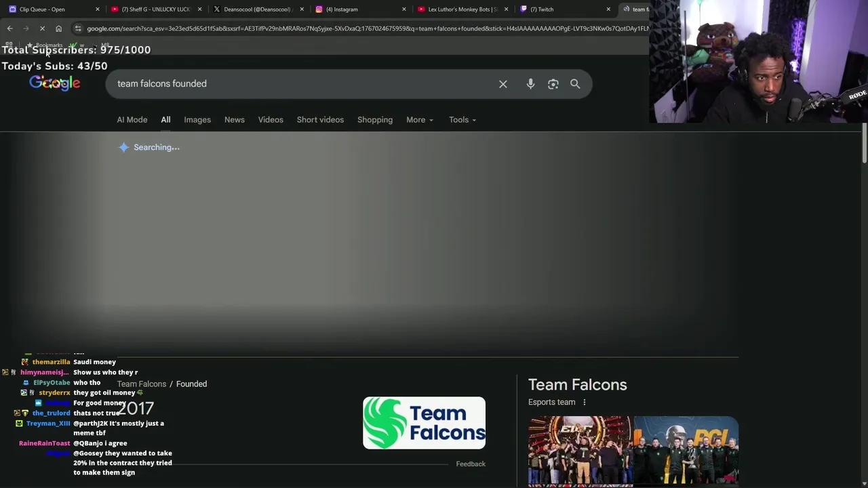Image resolution: width=868 pixels, height=488 pixels.
Task: Show News results
Action: point(234,120)
